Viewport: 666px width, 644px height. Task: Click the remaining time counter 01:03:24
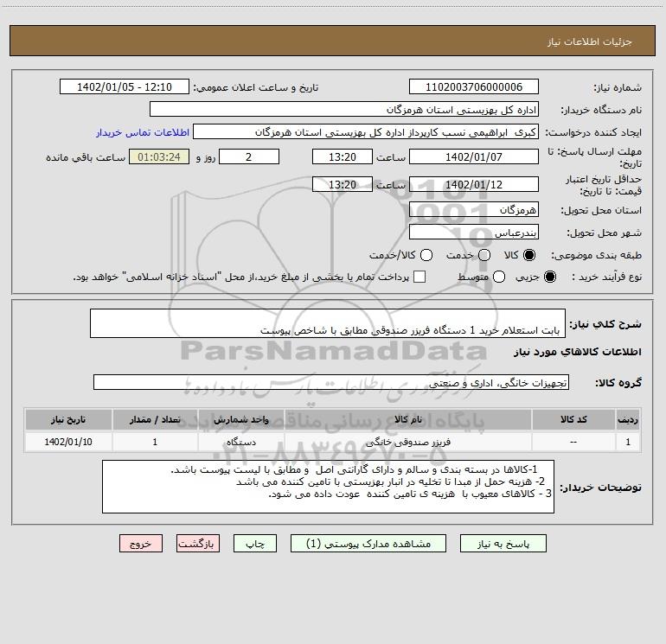click(x=159, y=157)
